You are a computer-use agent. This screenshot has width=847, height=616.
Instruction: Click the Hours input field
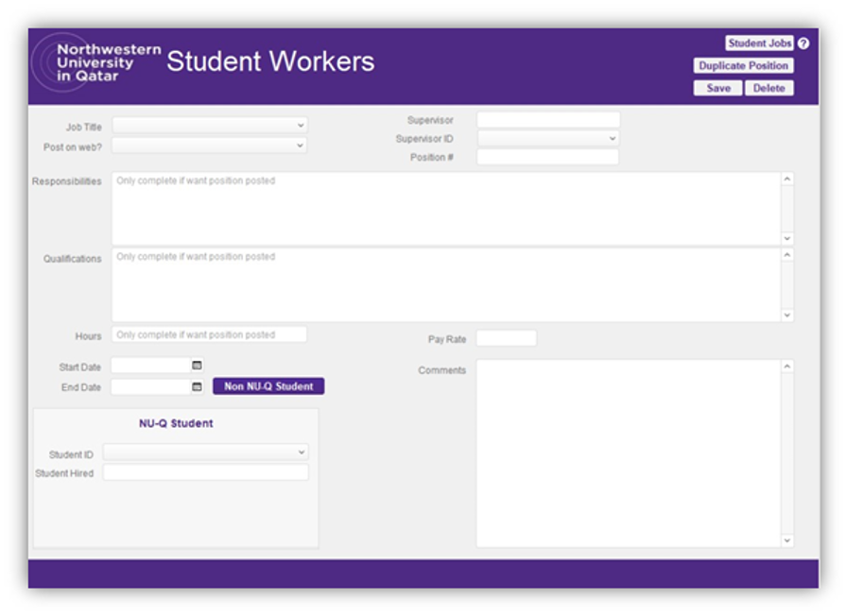point(210,334)
